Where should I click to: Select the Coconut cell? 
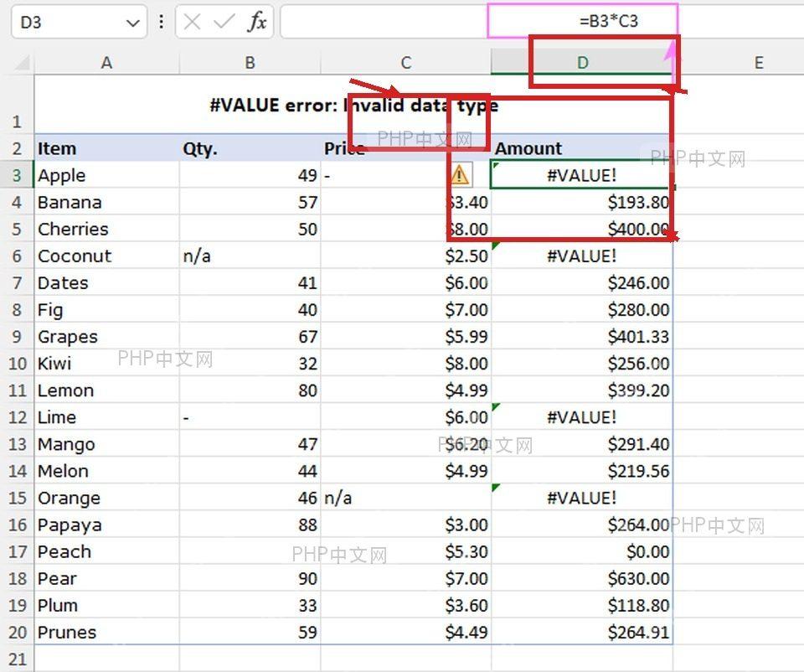point(106,256)
